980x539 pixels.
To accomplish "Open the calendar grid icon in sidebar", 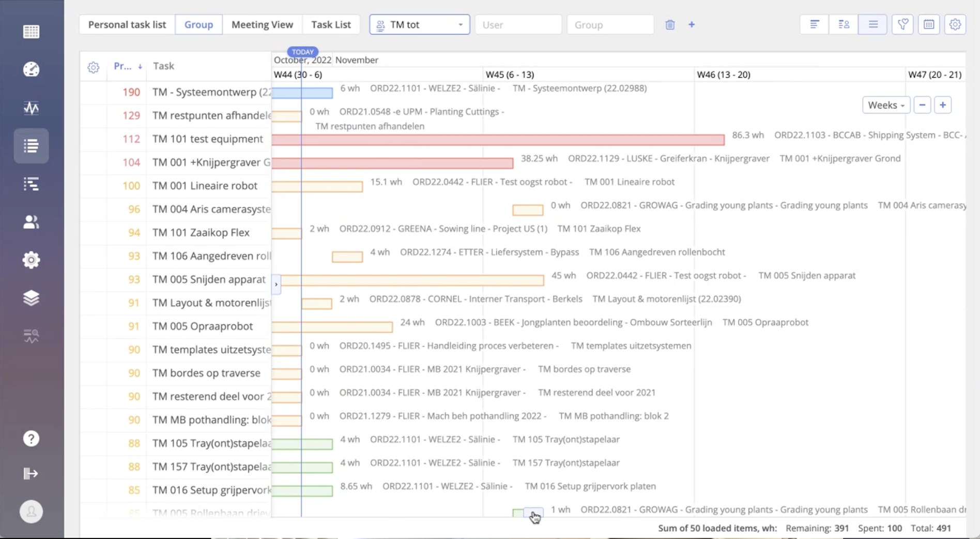I will [31, 32].
